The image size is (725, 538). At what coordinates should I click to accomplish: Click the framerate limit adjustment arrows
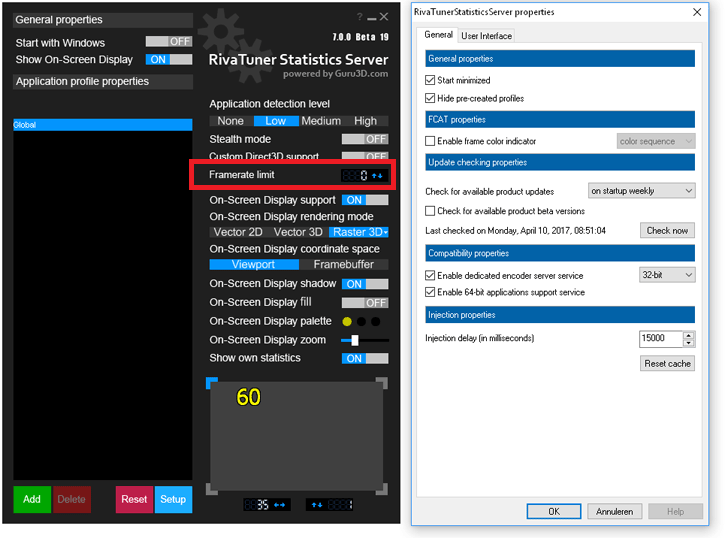click(377, 176)
